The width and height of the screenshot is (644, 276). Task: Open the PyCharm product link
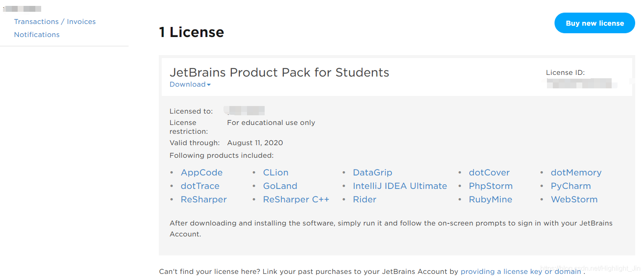(x=570, y=186)
